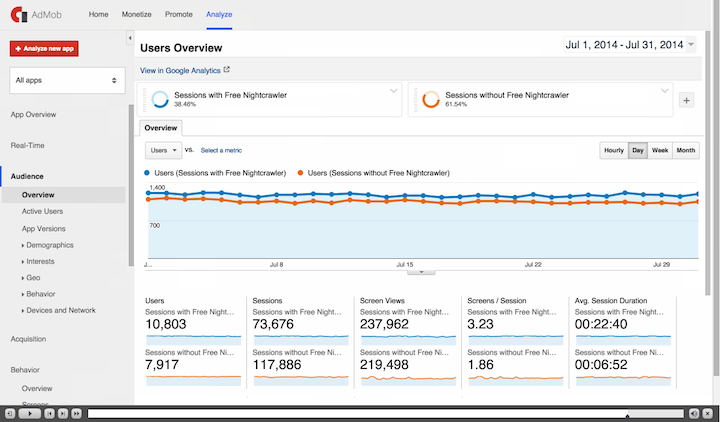Switch chart to Day

pyautogui.click(x=638, y=150)
